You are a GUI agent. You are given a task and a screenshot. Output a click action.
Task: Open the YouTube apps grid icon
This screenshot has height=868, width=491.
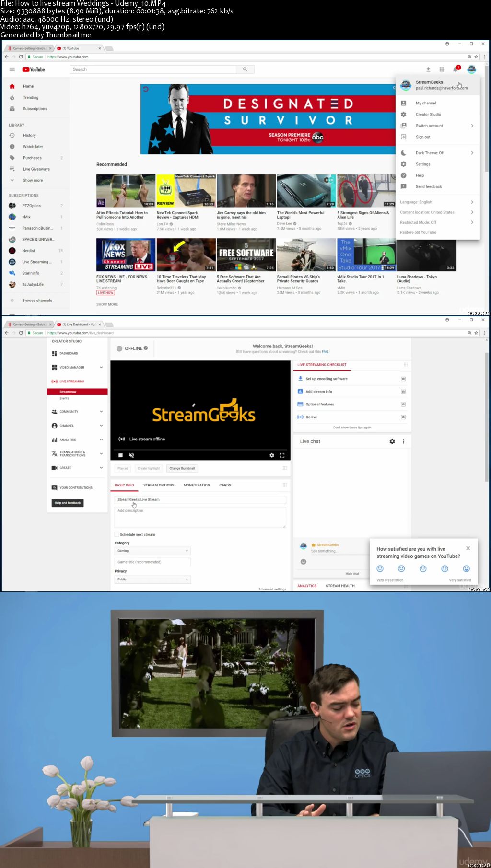[x=442, y=69]
